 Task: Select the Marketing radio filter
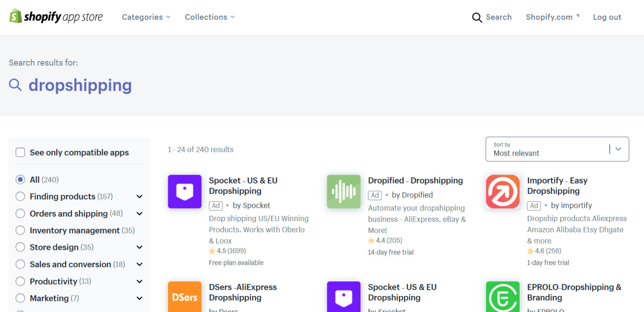point(20,298)
